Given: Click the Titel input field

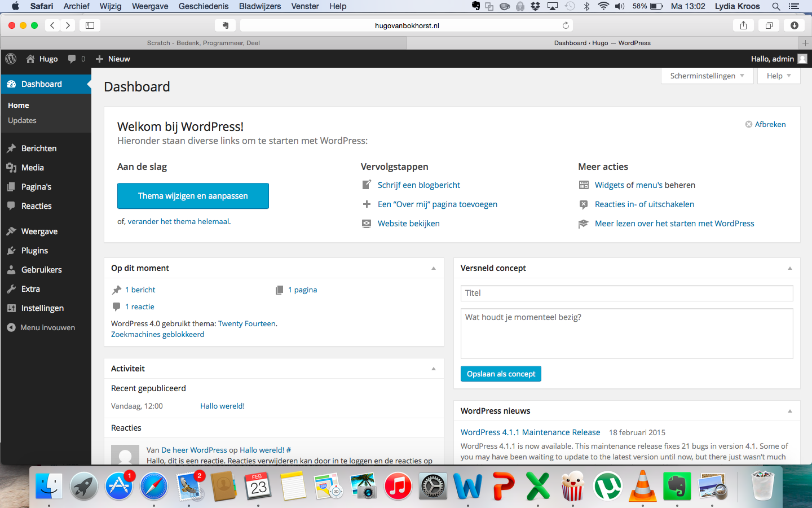Looking at the screenshot, I should pos(627,293).
